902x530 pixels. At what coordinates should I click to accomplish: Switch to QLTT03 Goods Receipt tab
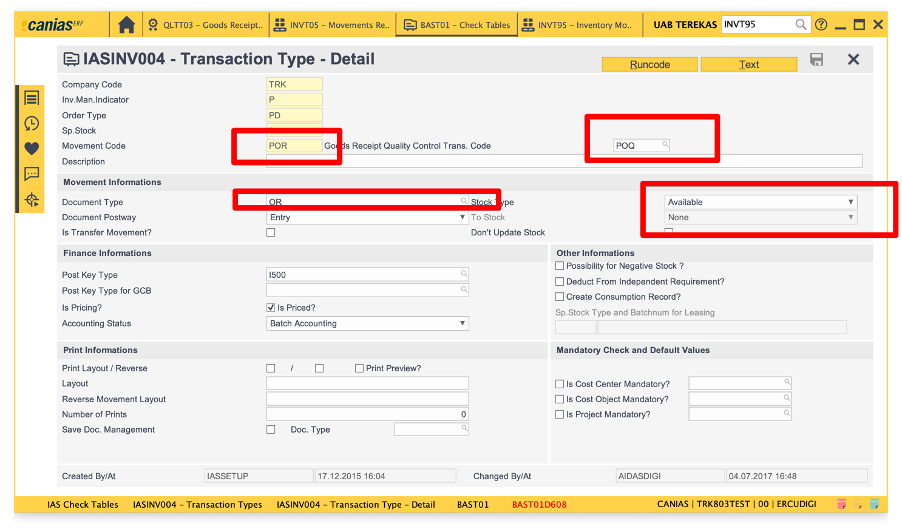[x=205, y=24]
